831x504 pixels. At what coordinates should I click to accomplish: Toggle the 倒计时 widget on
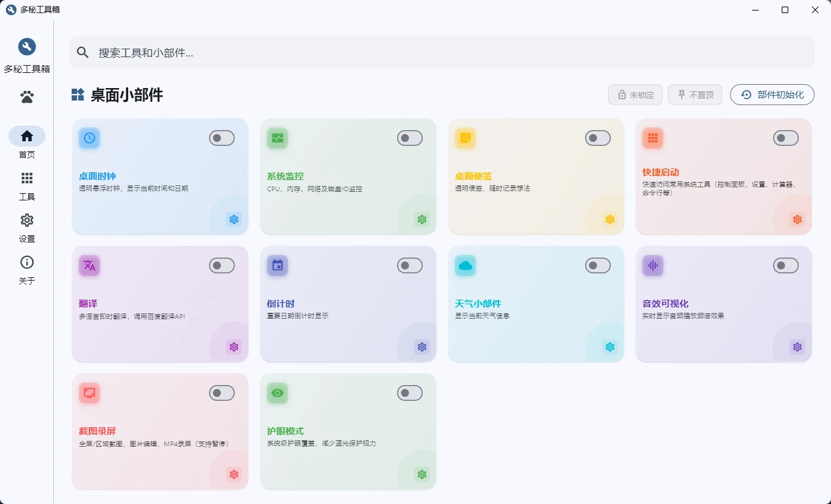(x=410, y=265)
